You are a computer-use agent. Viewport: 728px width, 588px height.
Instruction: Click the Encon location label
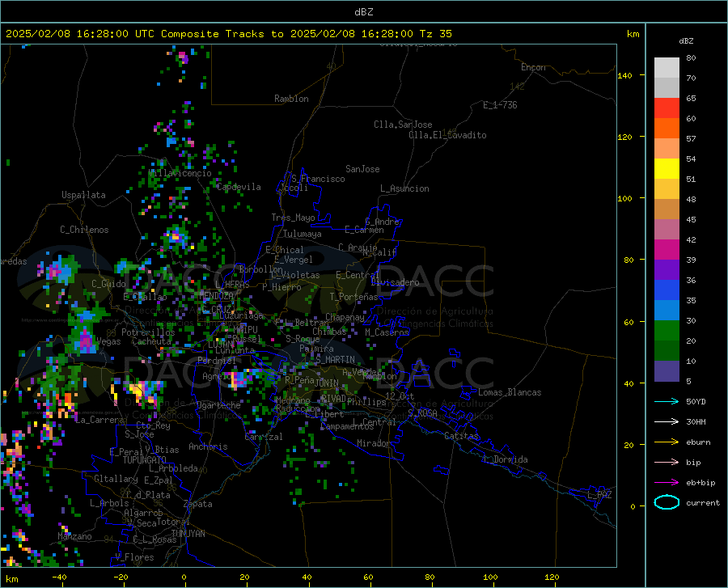pyautogui.click(x=533, y=67)
